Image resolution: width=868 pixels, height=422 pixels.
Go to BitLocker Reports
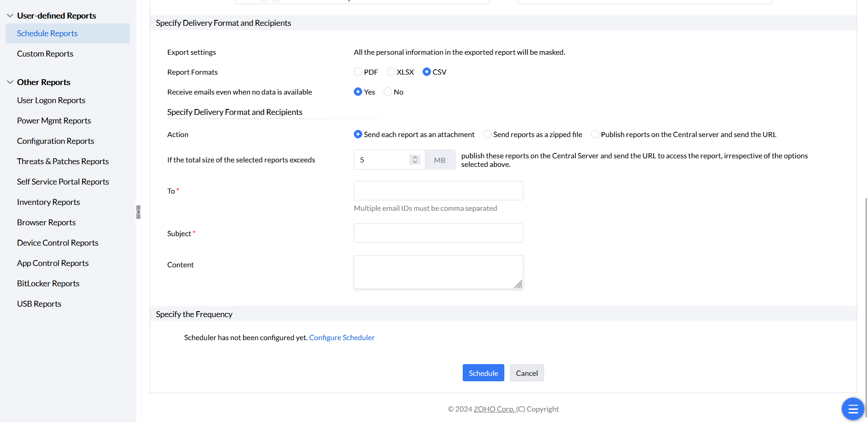(x=48, y=284)
